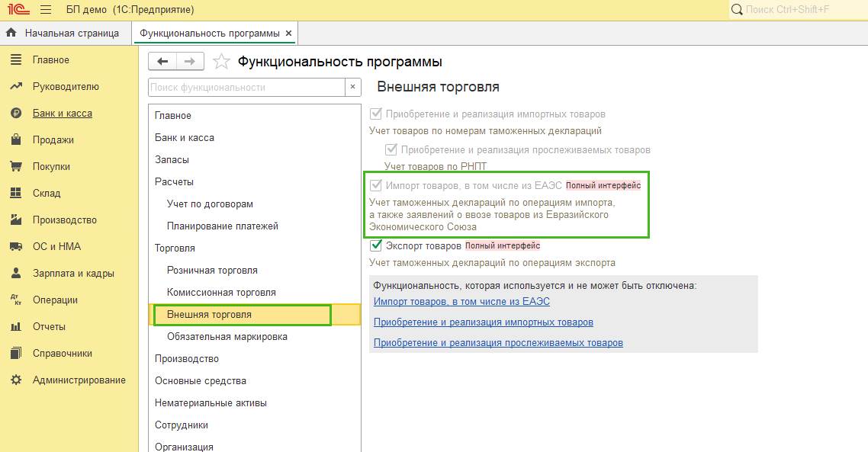Toggle the Экспорт товаров checkbox
This screenshot has width=868, height=452.
[376, 245]
